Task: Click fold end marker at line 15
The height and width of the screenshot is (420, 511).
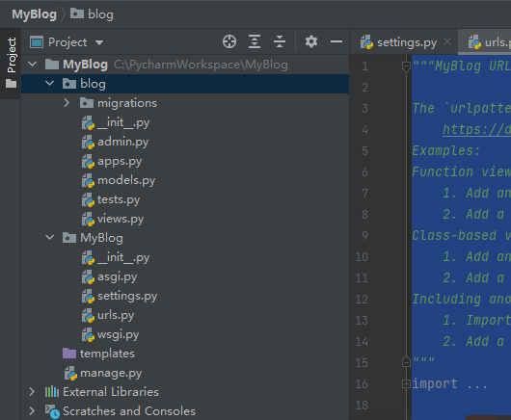Action: [x=406, y=362]
